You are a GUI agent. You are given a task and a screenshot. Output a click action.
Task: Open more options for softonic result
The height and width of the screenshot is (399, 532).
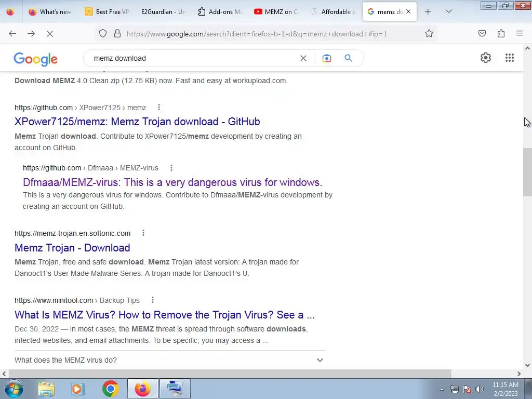pos(143,233)
